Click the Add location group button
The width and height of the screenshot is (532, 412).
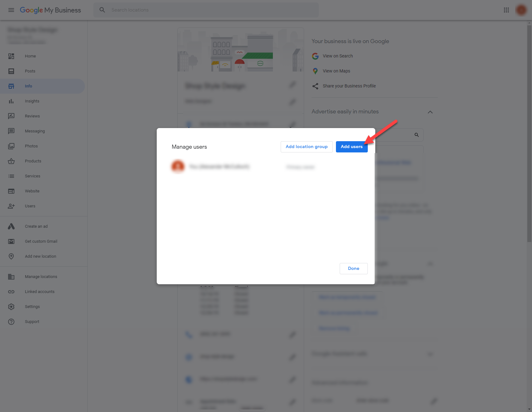click(307, 147)
